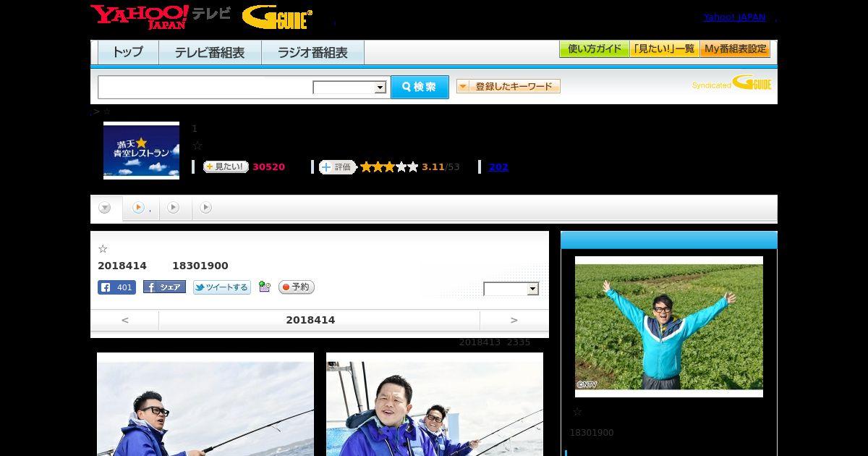Select the third tab arrow icon
This screenshot has height=456, width=868.
point(173,208)
